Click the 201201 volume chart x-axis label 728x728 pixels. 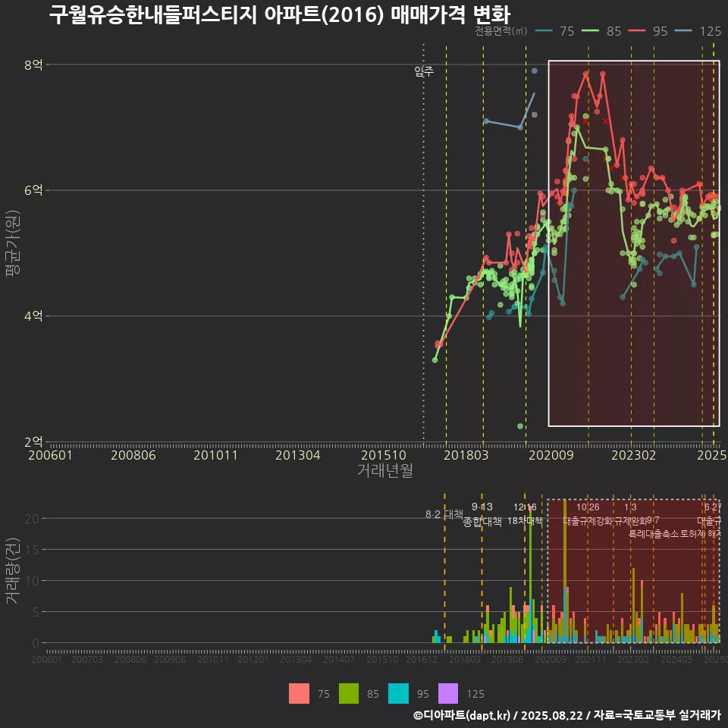(x=253, y=659)
